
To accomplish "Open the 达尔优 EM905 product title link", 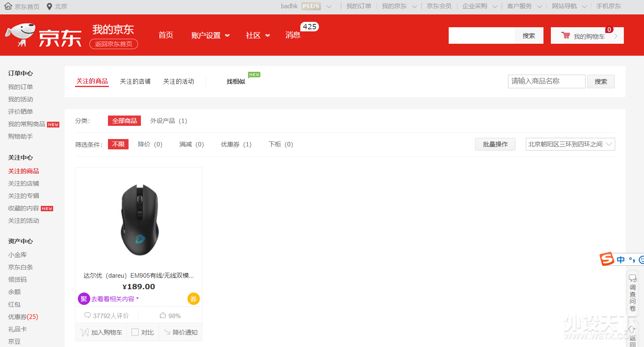I will coord(138,275).
